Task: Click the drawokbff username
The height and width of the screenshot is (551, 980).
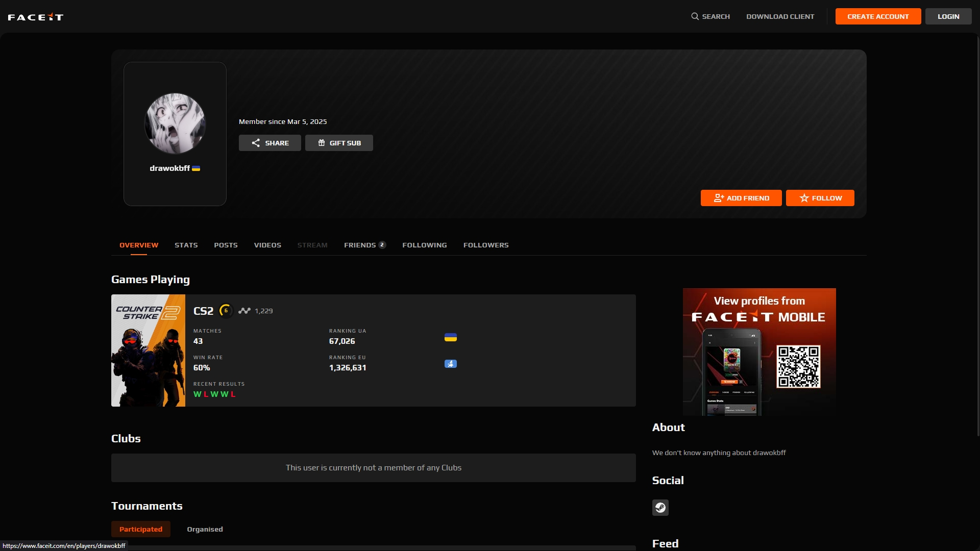Action: coord(169,168)
